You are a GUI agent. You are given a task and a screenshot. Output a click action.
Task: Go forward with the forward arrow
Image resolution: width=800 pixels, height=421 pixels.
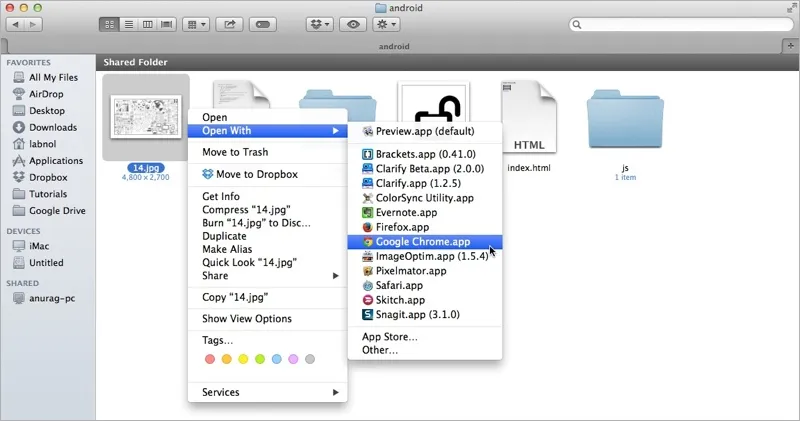[x=33, y=24]
